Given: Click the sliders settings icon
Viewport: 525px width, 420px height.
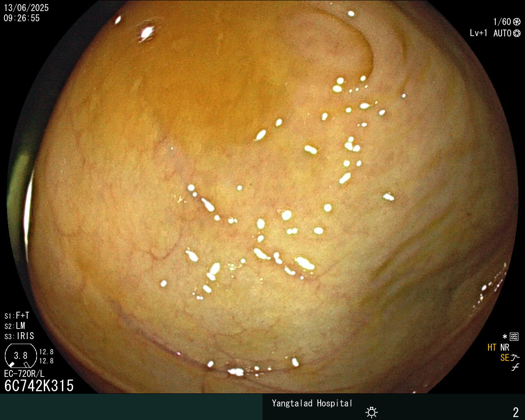Looking at the screenshot, I should [x=514, y=337].
